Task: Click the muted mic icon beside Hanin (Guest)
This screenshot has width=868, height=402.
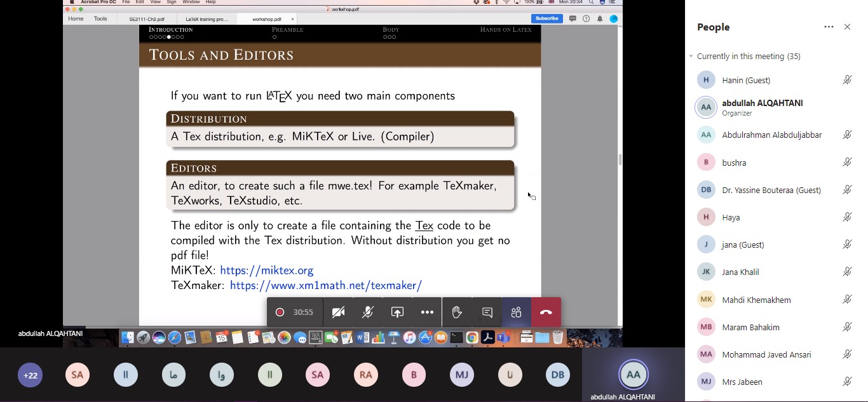Action: (x=847, y=80)
